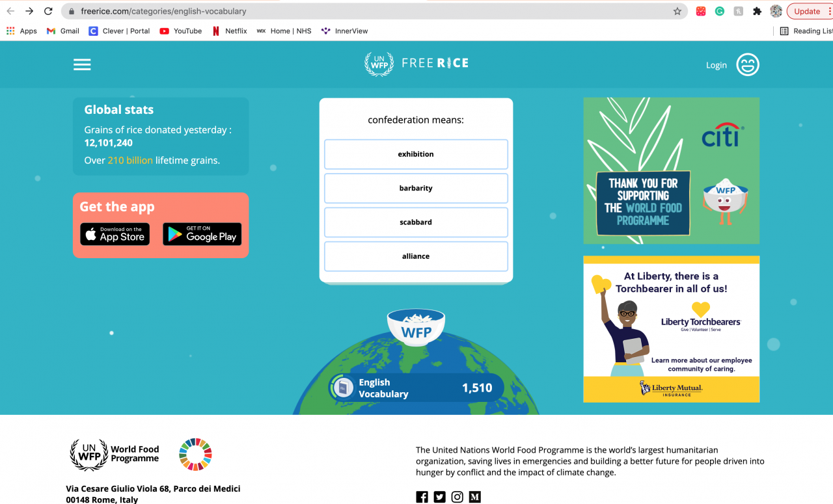Viewport: 833px width, 504px height.
Task: Open the YouTube bookmark
Action: coord(181,31)
